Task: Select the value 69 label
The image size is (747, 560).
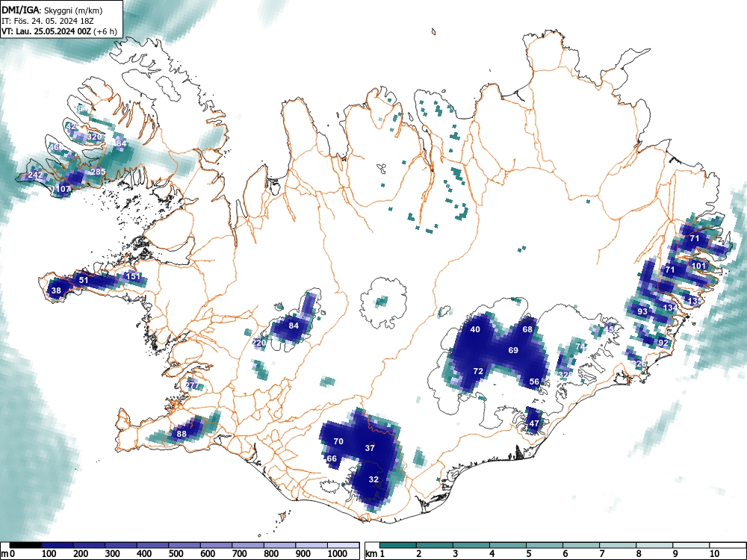Action: pos(513,350)
